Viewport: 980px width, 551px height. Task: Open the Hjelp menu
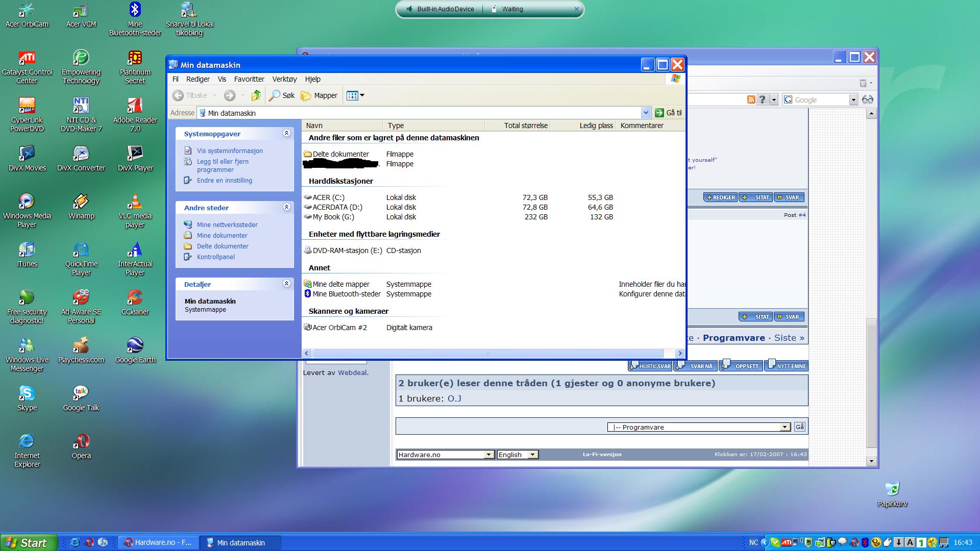click(x=312, y=79)
